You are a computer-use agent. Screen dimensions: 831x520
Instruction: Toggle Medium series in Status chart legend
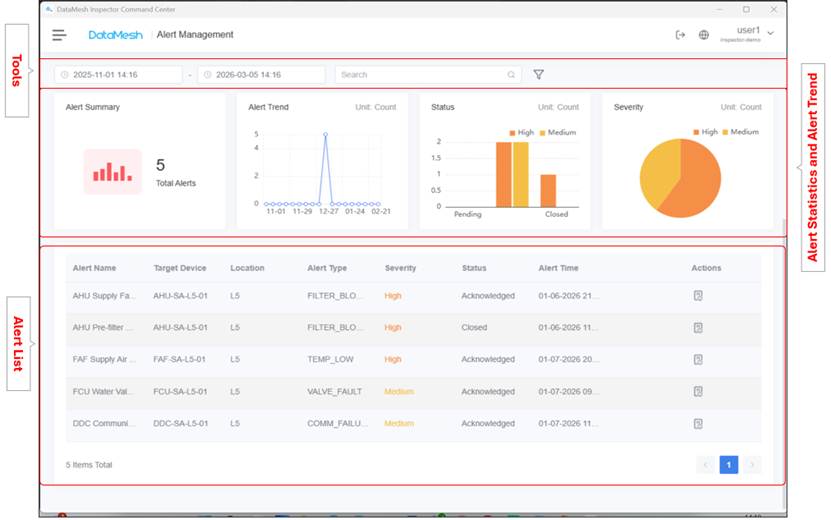[x=558, y=132]
